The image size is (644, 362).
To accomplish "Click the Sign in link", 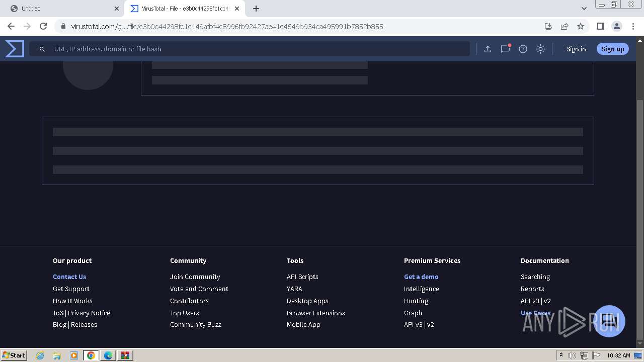I will coord(576,49).
